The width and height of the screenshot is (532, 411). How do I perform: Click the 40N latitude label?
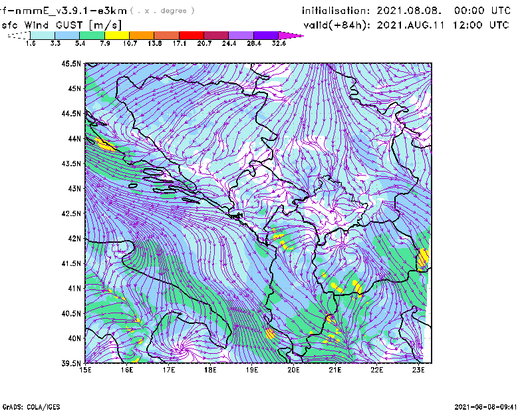[x=74, y=339]
